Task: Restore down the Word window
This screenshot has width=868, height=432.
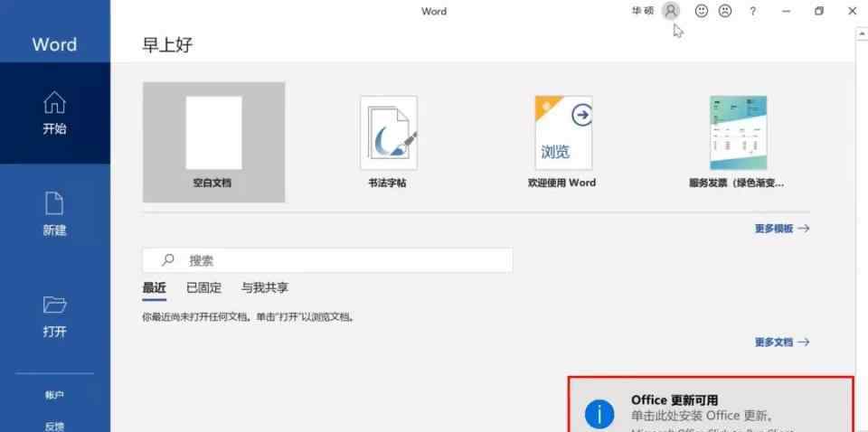Action: pyautogui.click(x=819, y=11)
